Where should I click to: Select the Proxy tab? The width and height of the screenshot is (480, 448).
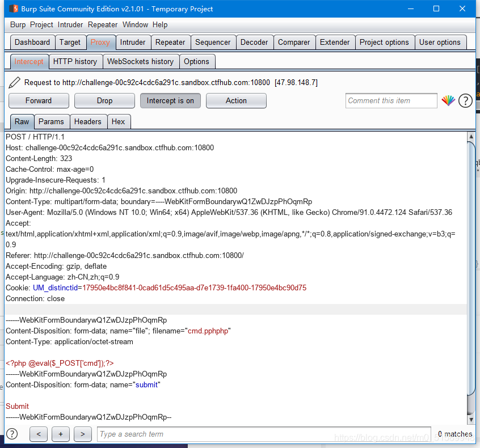(x=100, y=42)
